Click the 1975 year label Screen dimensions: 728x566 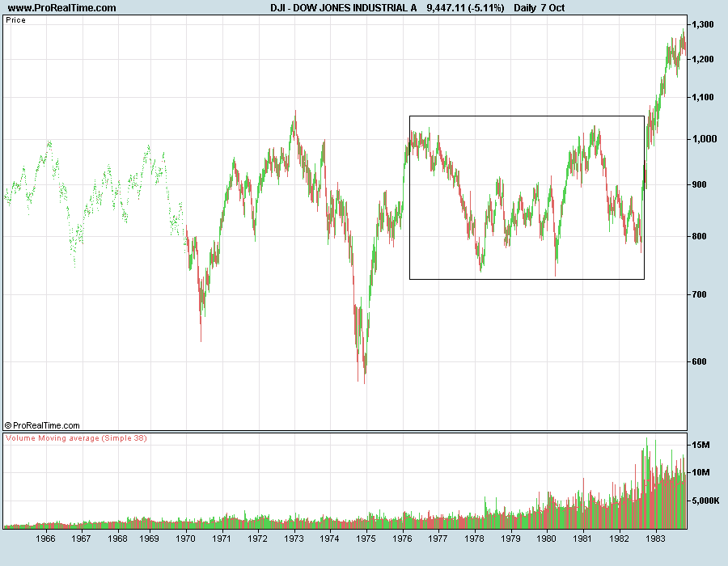pyautogui.click(x=366, y=539)
